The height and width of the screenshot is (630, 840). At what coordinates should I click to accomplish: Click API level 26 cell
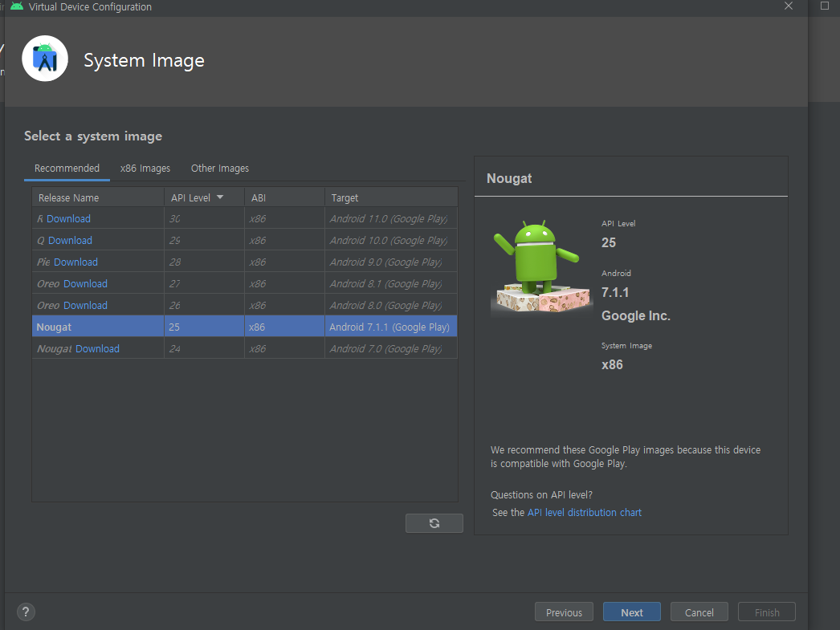pyautogui.click(x=204, y=305)
